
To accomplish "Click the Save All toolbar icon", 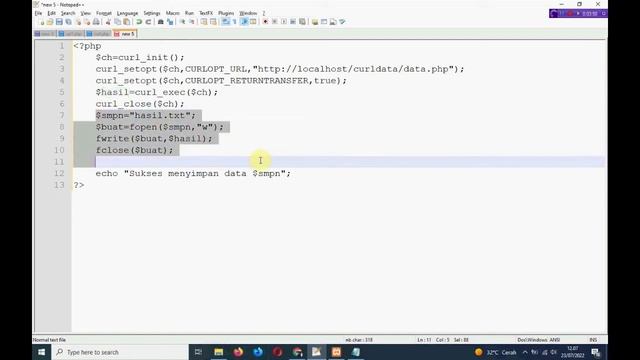I will pyautogui.click(x=68, y=22).
